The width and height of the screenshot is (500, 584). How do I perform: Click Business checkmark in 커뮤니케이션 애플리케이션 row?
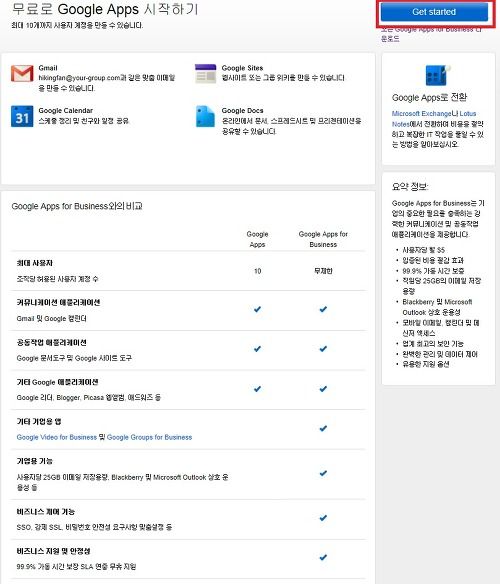[x=323, y=309]
